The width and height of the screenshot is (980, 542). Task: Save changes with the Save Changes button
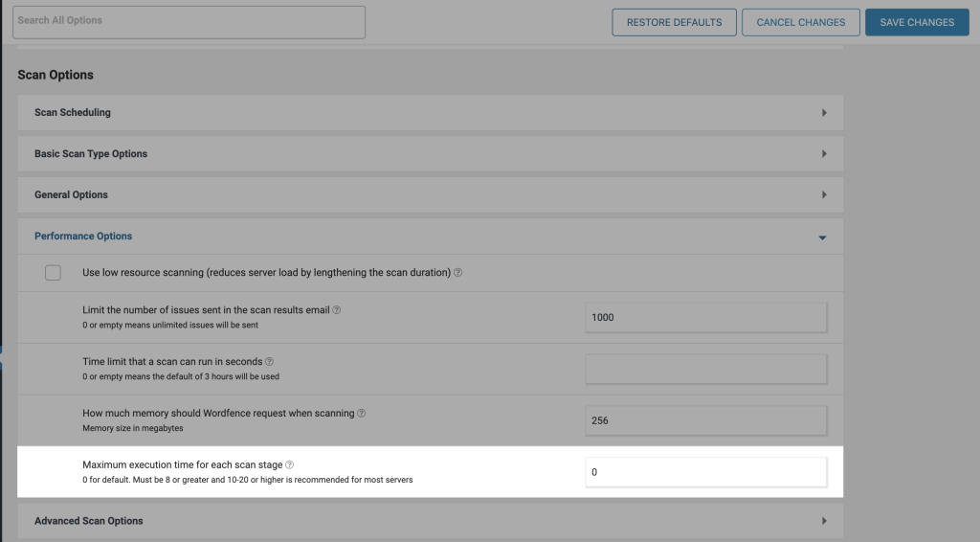tap(917, 23)
